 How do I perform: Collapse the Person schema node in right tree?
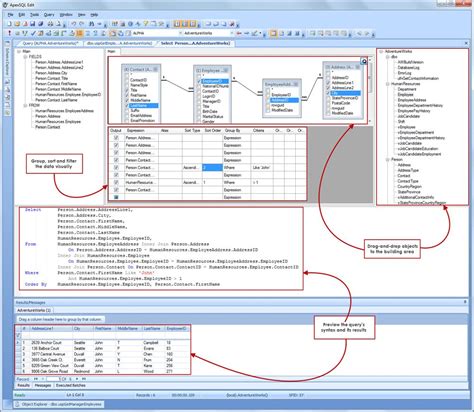click(x=388, y=159)
